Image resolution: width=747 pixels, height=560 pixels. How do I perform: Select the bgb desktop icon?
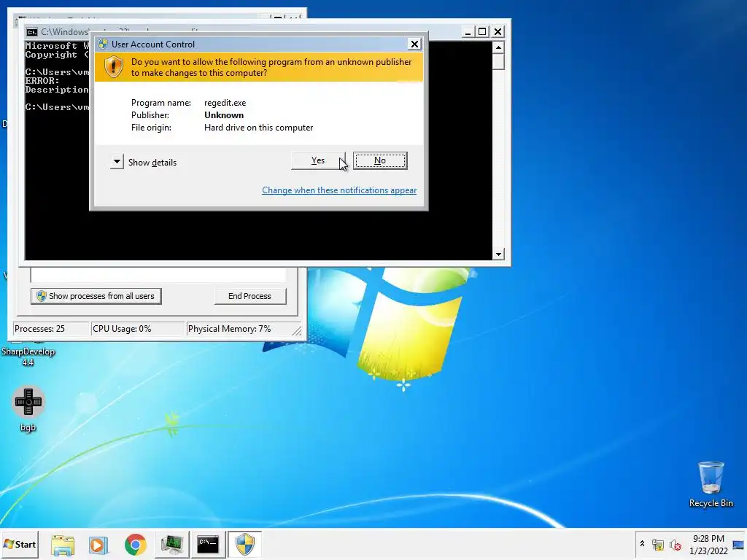(x=28, y=408)
